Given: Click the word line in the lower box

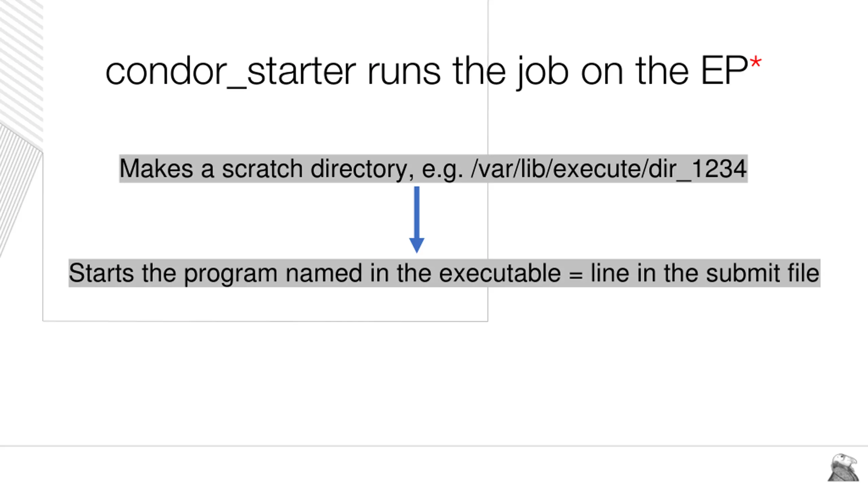Looking at the screenshot, I should coord(610,273).
